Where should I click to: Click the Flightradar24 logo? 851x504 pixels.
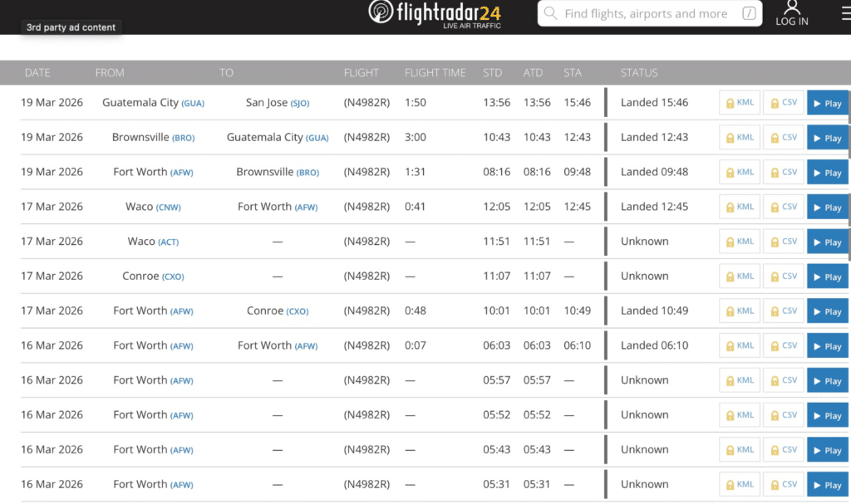[x=435, y=14]
